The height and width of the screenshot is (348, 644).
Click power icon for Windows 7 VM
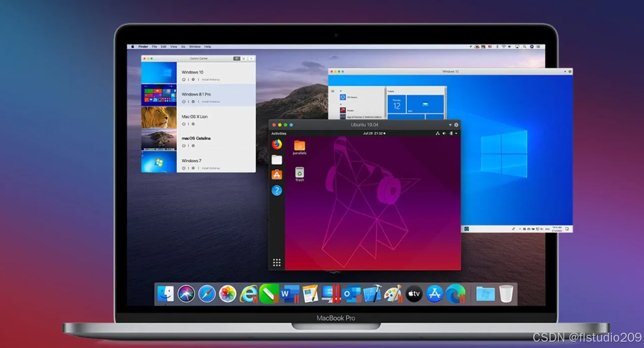click(x=184, y=168)
